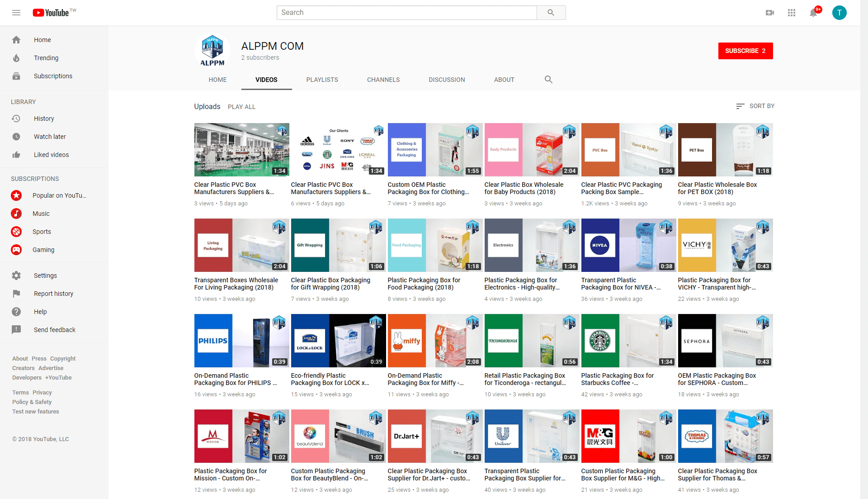This screenshot has height=499, width=868.
Task: Open the LOCK&LOCK packaging video thumbnail
Action: tap(338, 341)
